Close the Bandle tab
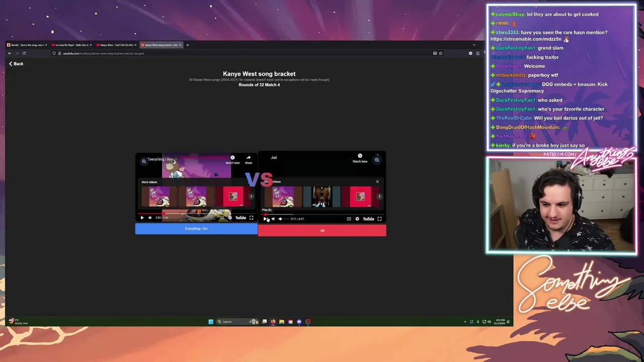 46,45
